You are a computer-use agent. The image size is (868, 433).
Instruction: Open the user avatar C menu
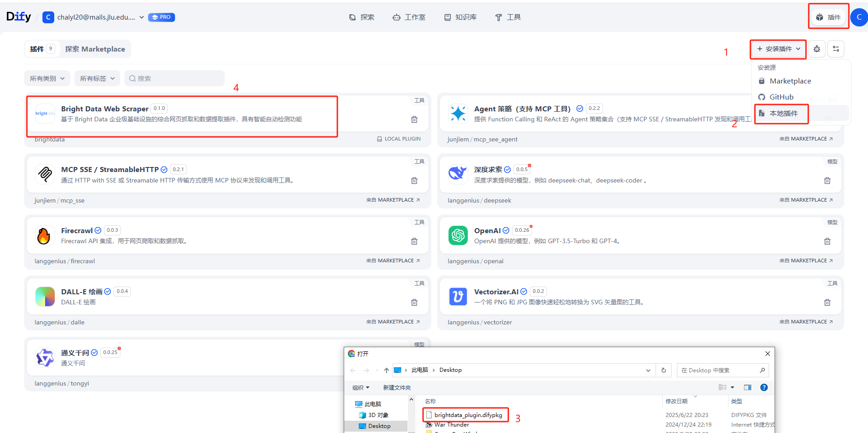[859, 17]
